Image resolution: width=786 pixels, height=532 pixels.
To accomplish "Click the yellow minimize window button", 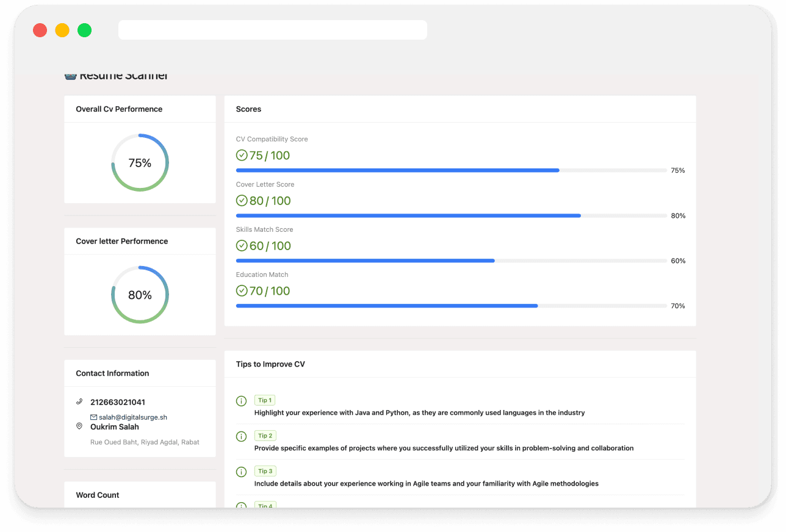I will tap(62, 30).
